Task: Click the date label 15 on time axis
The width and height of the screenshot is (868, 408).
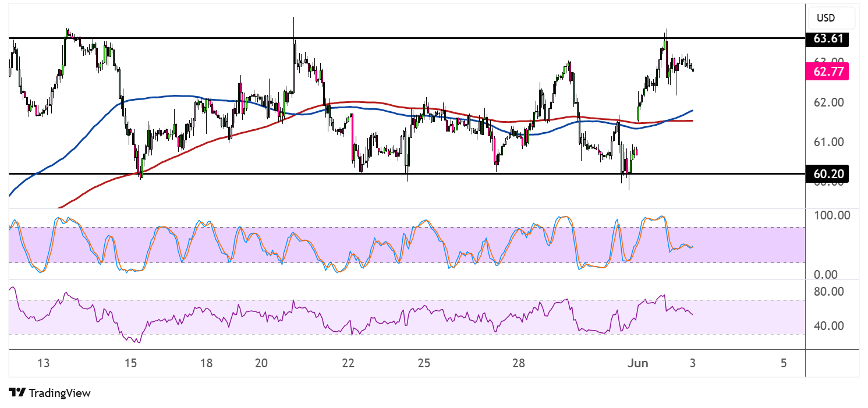Action: [x=130, y=364]
